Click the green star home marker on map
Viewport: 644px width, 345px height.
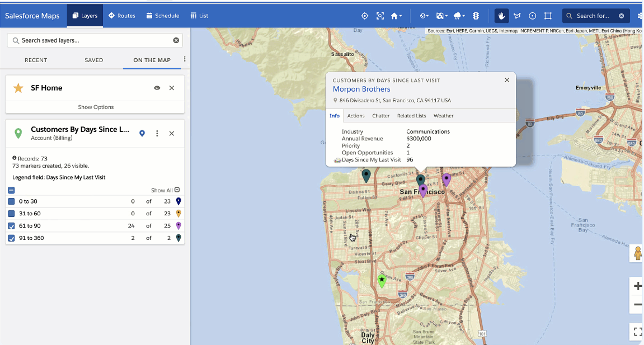382,281
